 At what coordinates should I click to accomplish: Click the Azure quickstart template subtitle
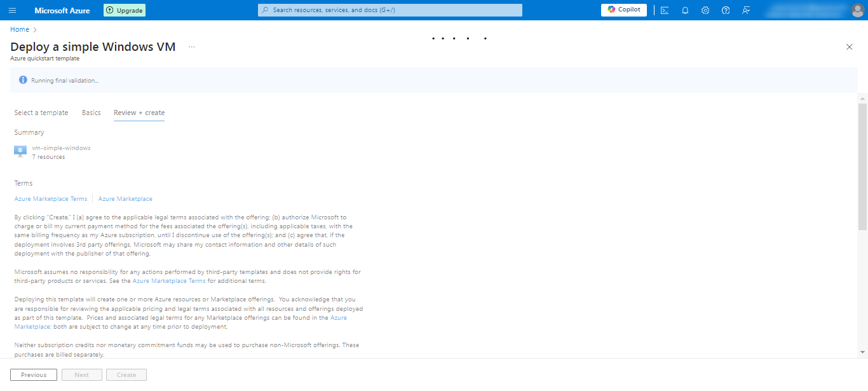(45, 58)
